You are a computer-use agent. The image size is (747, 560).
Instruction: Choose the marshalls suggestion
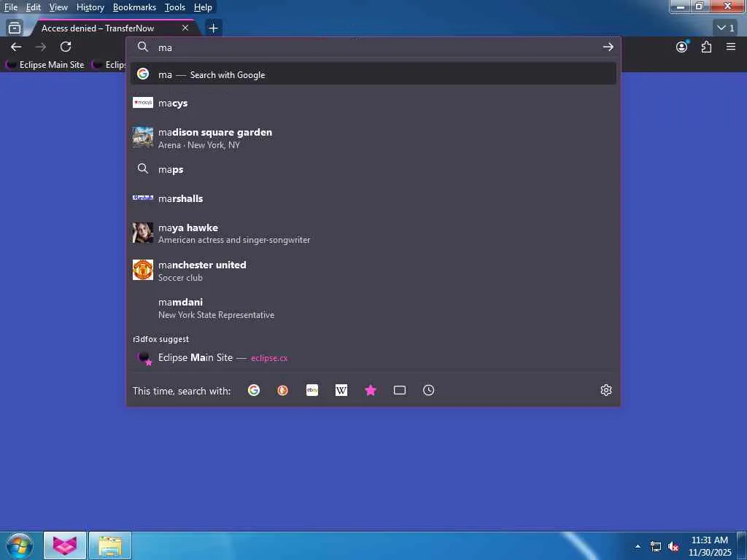pos(373,198)
